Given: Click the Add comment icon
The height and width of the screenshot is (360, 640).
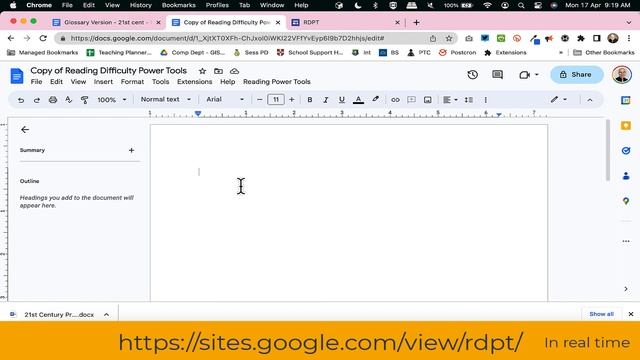Looking at the screenshot, I should [x=411, y=100].
